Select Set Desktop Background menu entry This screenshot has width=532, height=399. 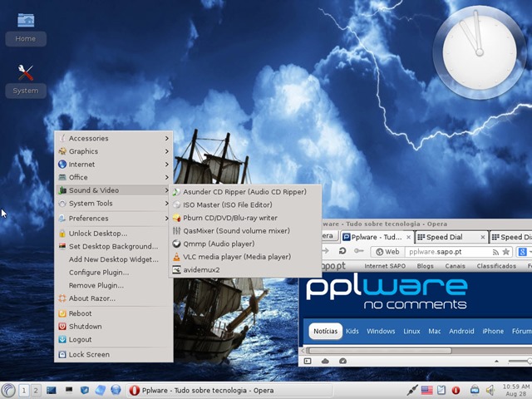point(114,247)
